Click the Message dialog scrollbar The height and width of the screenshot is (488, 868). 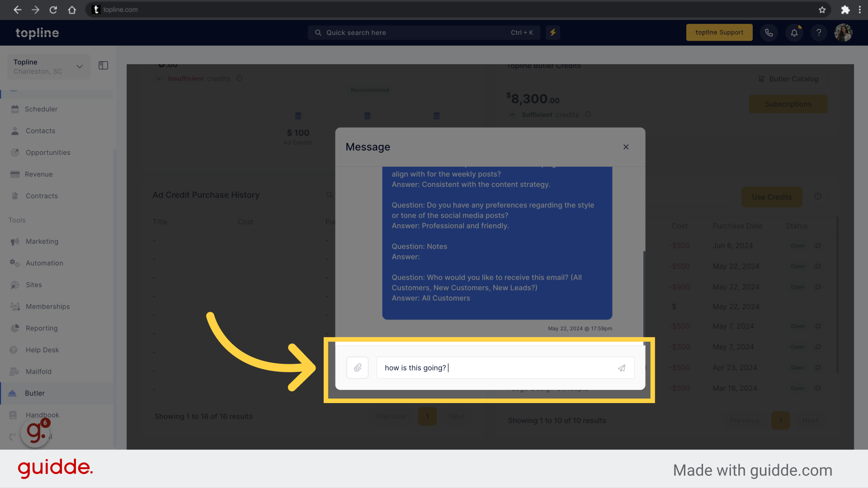[644, 298]
